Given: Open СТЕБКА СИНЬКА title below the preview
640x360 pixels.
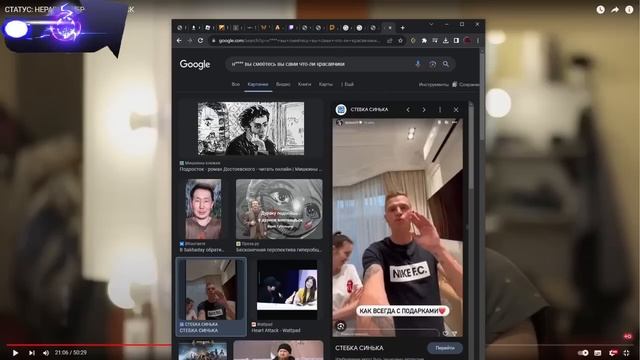Looking at the screenshot, I should pyautogui.click(x=359, y=348).
